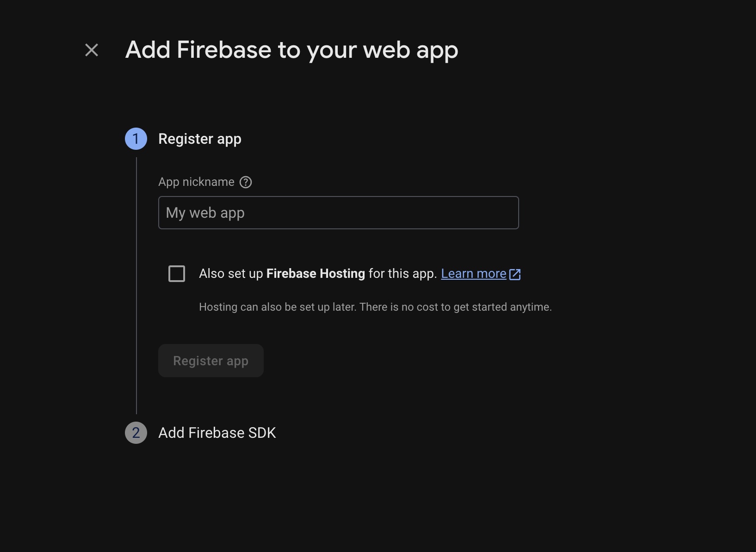The image size is (756, 552).
Task: Click the hosting cost note text
Action: 375,307
